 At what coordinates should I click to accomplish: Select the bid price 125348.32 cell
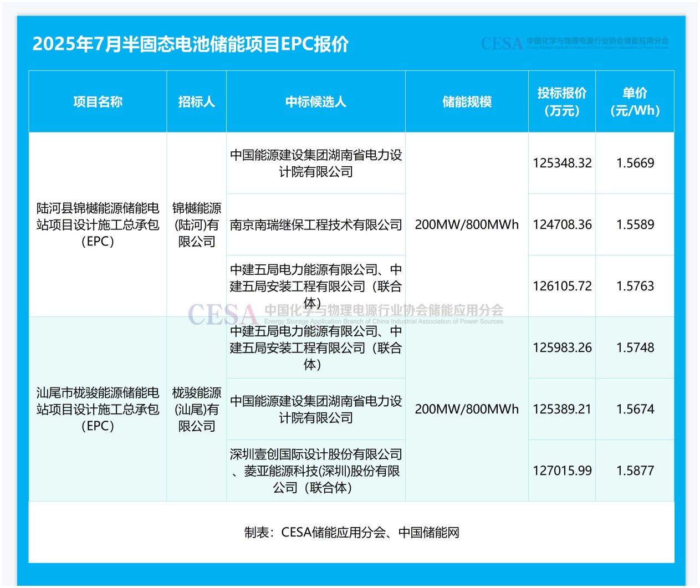[x=562, y=163]
